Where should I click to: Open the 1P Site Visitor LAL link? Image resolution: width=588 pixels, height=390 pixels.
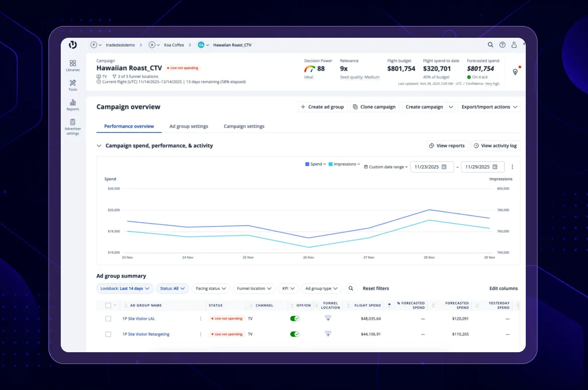pyautogui.click(x=139, y=318)
